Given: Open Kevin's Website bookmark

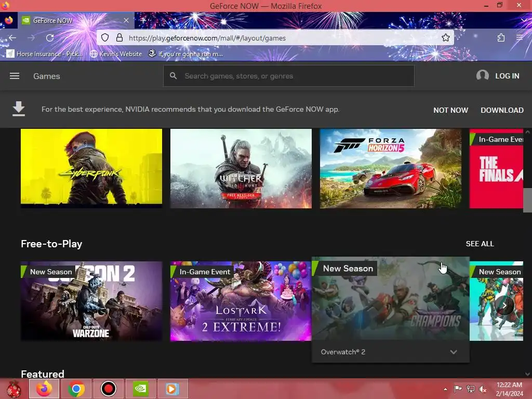Looking at the screenshot, I should (116, 54).
